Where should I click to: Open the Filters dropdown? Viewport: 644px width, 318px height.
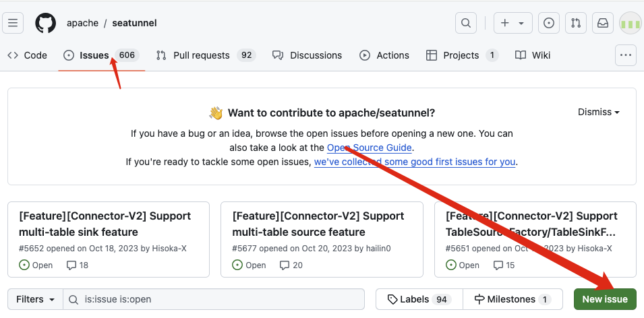pos(35,299)
